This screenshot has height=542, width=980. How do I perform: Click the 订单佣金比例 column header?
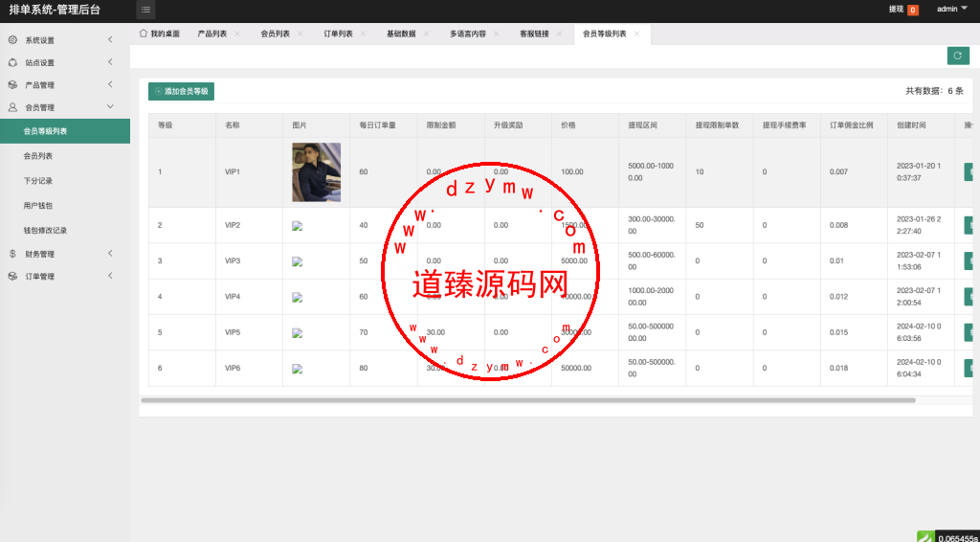(854, 125)
